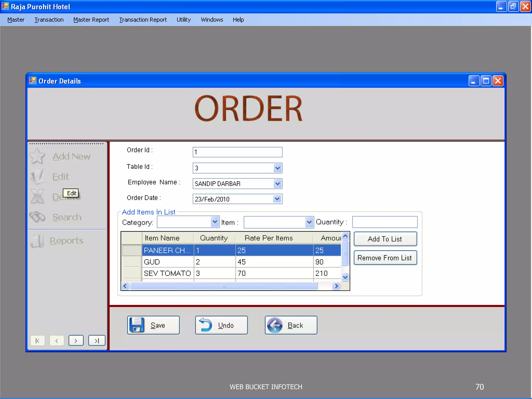Image resolution: width=532 pixels, height=399 pixels.
Task: Expand the Category dropdown
Action: click(215, 222)
